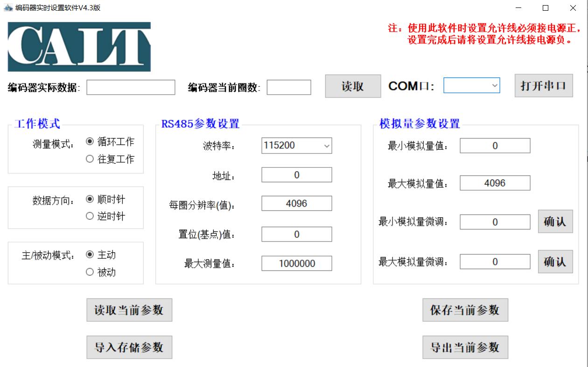Image resolution: width=588 pixels, height=367 pixels.
Task: Select 循环工作 measurement mode
Action: (90, 142)
